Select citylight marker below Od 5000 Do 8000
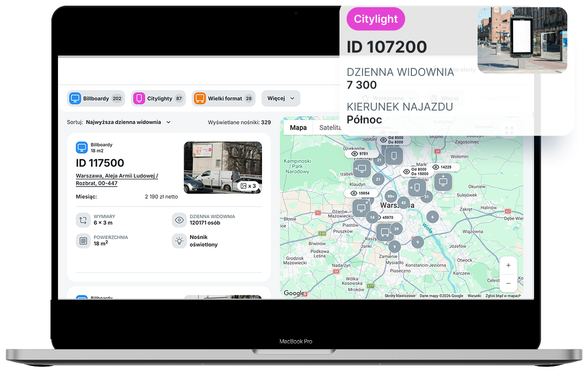Viewport: 588px width, 369px height. click(x=394, y=155)
